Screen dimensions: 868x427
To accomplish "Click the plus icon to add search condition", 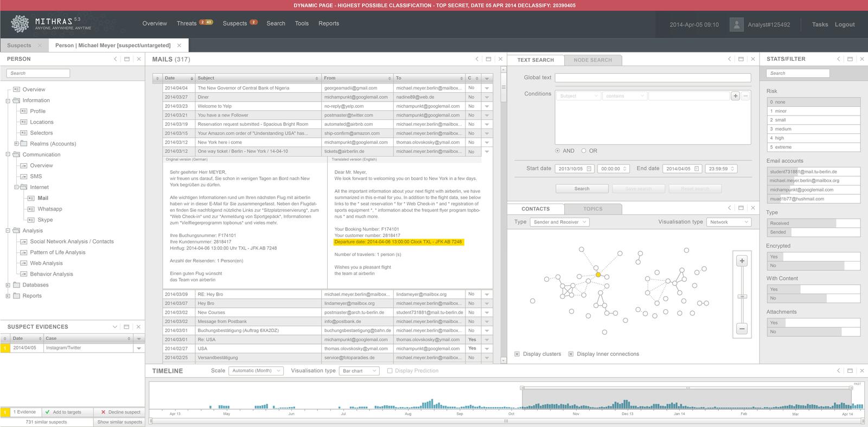I will coord(735,96).
